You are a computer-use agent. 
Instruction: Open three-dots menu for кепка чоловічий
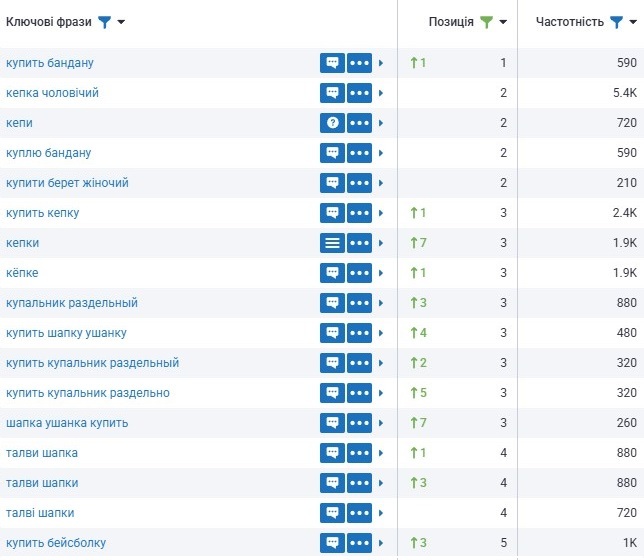click(359, 93)
